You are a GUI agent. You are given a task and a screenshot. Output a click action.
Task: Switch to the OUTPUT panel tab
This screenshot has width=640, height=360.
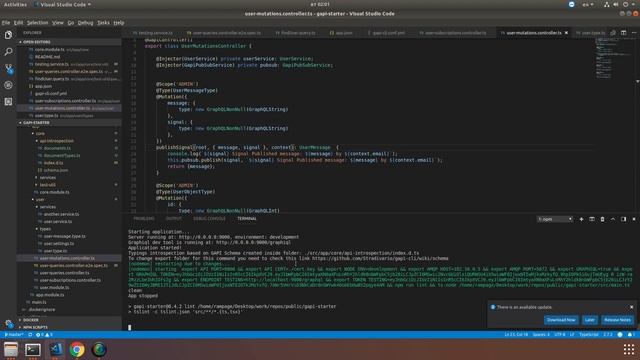pos(173,219)
